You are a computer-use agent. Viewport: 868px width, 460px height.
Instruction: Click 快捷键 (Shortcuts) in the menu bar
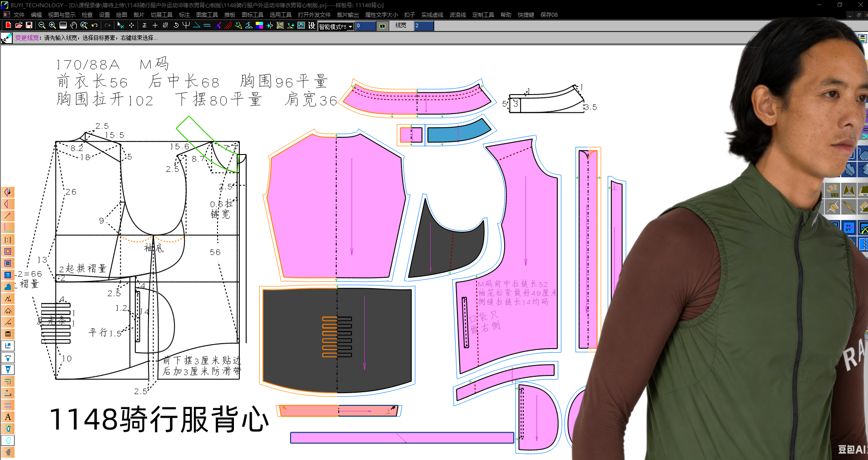tap(526, 15)
